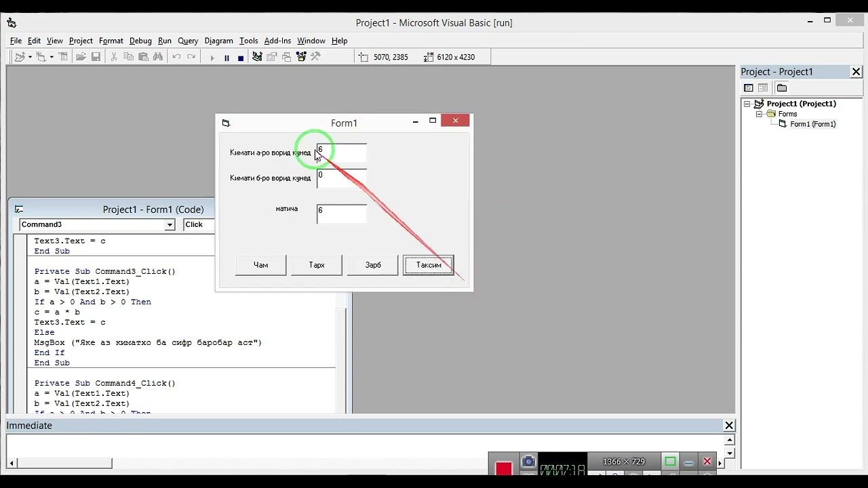Screen dimensions: 868x488
Task: Stop the program with the End button
Action: [x=241, y=58]
